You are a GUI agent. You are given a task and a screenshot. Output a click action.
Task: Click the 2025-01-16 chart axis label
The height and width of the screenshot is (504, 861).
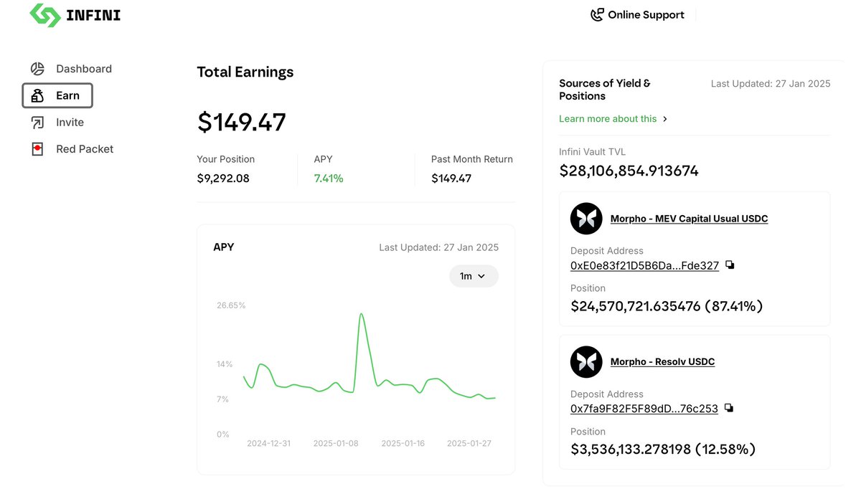403,444
